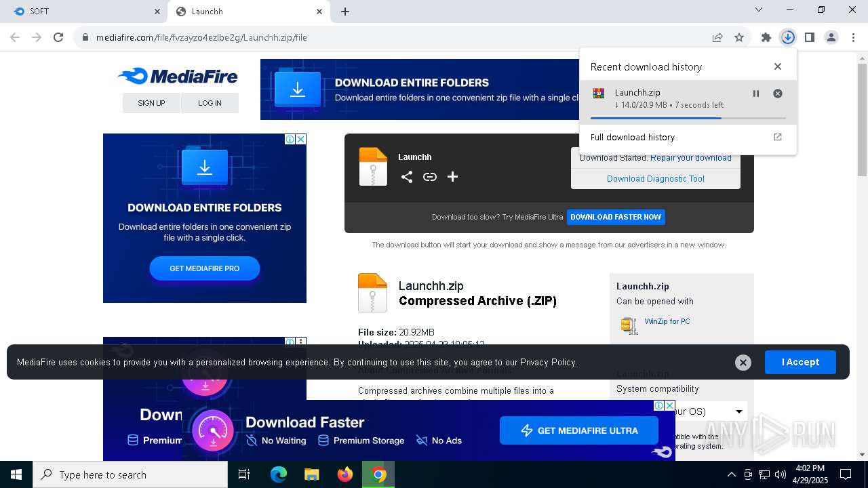
Task: Click the Chrome downloads toolbar icon
Action: pyautogui.click(x=787, y=37)
